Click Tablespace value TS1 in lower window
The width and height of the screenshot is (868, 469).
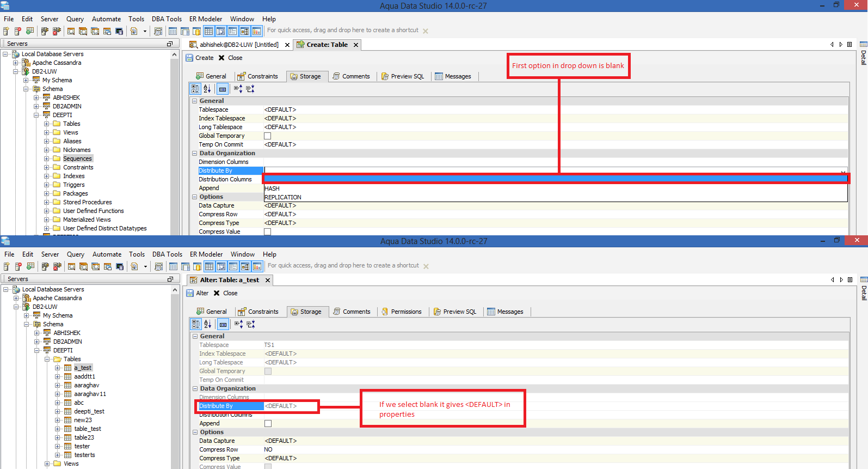[x=269, y=345]
